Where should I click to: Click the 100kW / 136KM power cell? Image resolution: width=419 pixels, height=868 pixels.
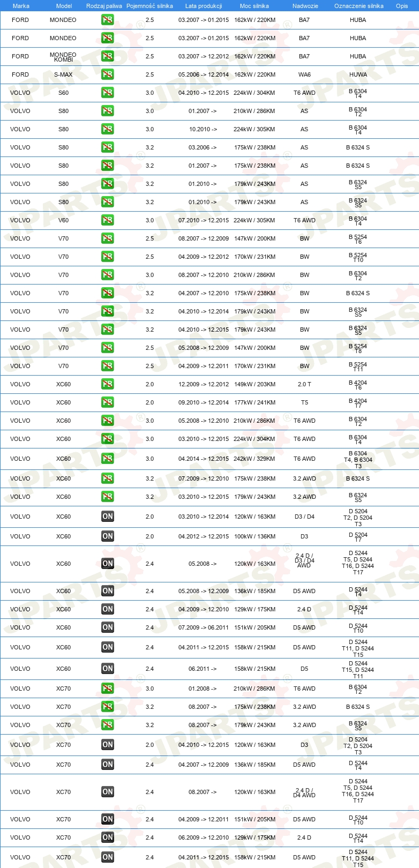255,536
